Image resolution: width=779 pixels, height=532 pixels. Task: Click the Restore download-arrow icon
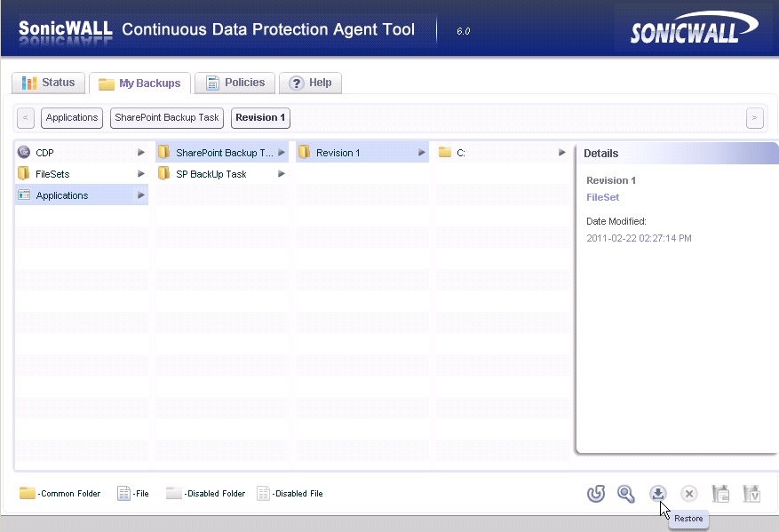[x=658, y=493]
